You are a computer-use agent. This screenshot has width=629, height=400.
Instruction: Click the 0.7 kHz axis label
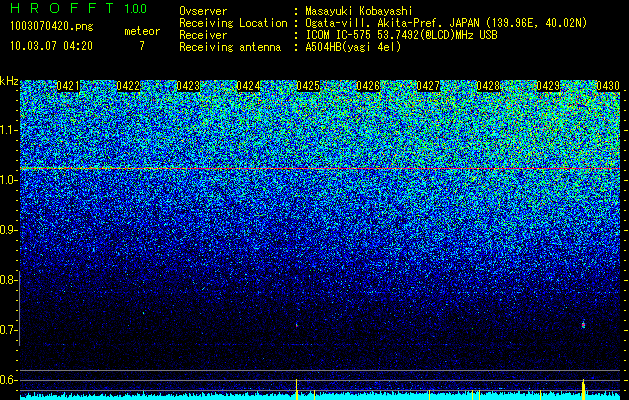(x=7, y=330)
